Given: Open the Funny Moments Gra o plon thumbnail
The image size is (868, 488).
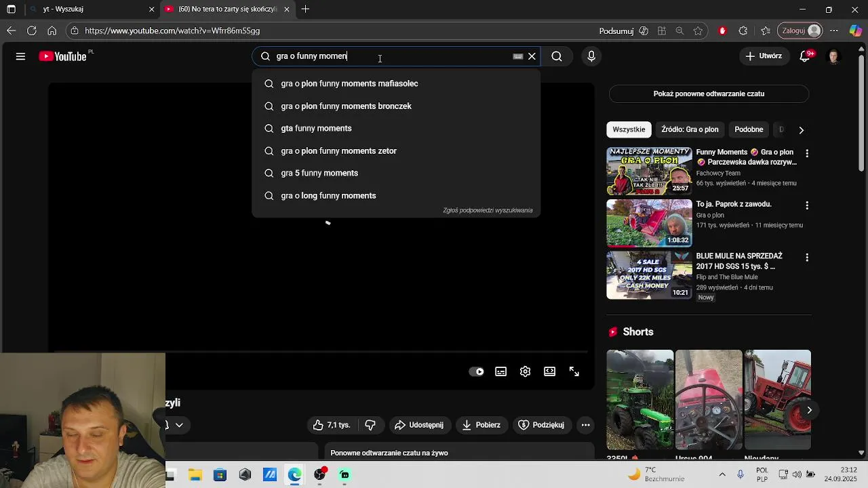Looking at the screenshot, I should click(x=649, y=171).
